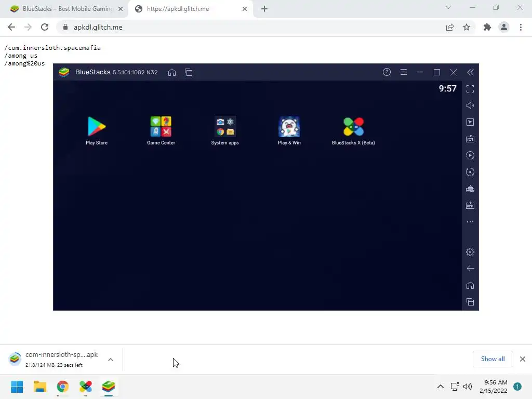Close the BlueStacks browser tab
The height and width of the screenshot is (399, 532).
[121, 9]
